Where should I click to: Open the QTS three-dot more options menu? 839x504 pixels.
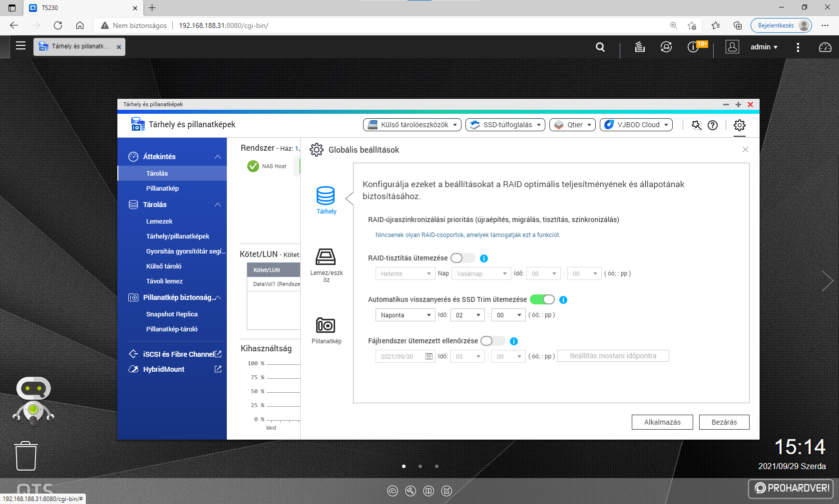pyautogui.click(x=798, y=47)
